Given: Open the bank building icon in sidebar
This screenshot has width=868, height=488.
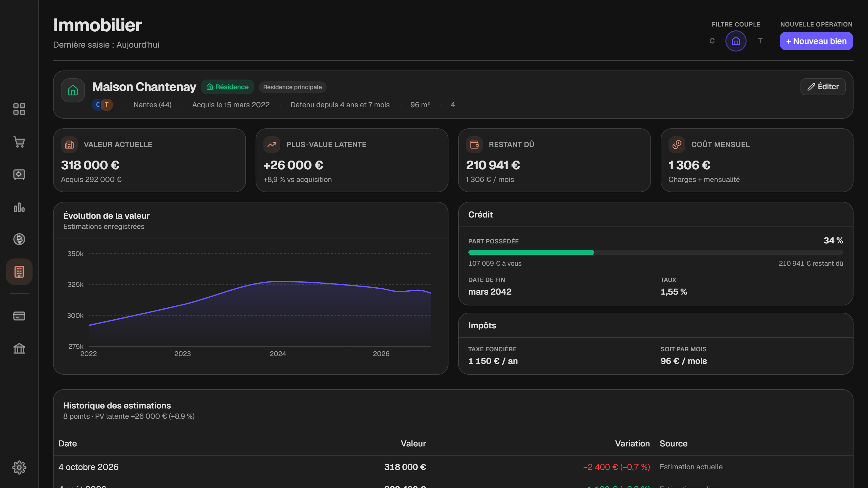Looking at the screenshot, I should 19,348.
